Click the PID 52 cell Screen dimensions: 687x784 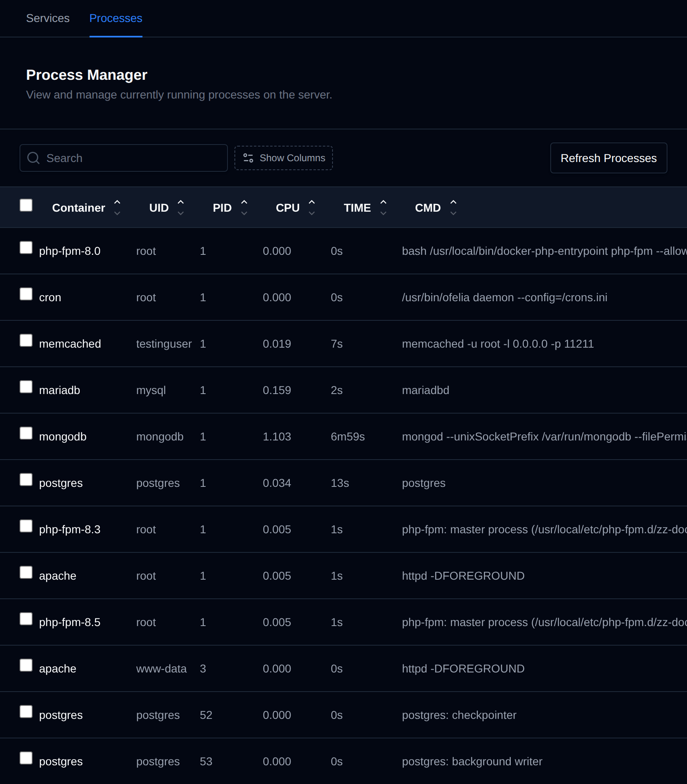206,715
